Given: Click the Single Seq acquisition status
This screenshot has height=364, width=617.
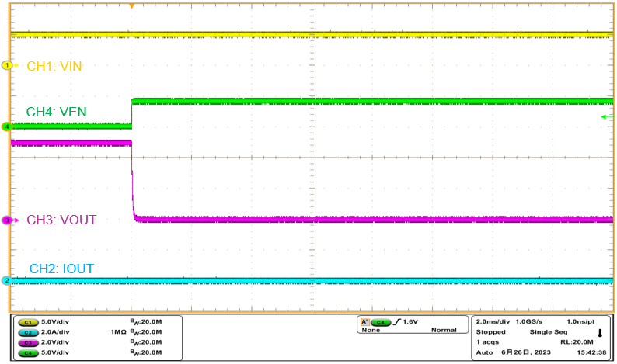Looking at the screenshot, I should [550, 331].
